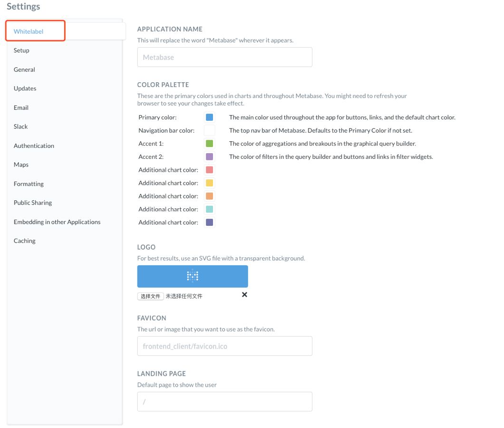
Task: Go to the Setup settings section
Action: (21, 50)
